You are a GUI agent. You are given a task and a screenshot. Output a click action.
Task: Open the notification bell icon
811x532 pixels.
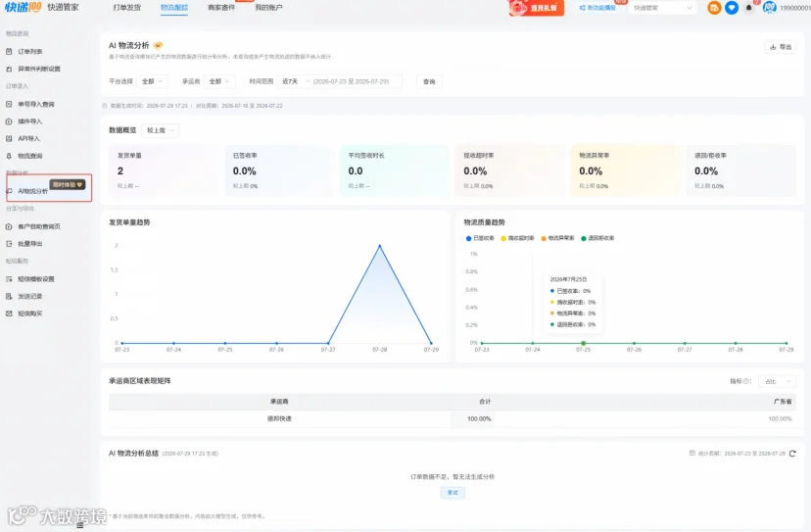pos(748,8)
